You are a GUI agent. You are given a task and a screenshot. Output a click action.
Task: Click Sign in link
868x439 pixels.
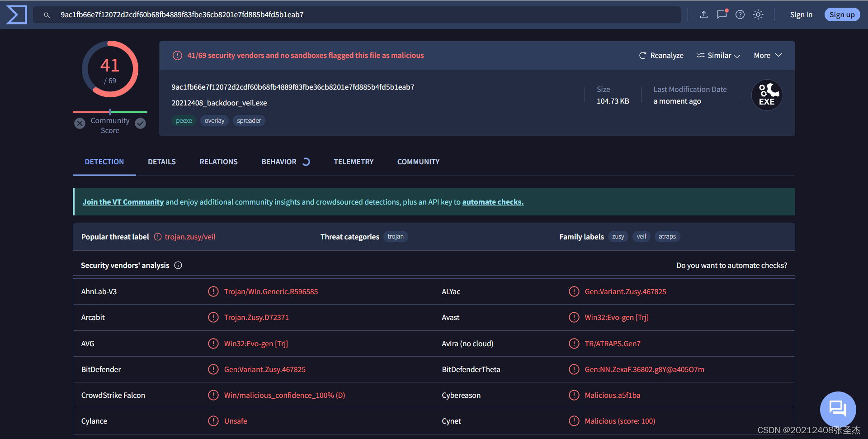(x=801, y=14)
